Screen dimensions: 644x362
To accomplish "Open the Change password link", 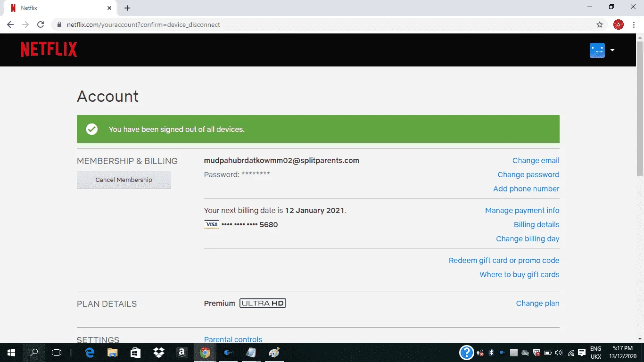I will pyautogui.click(x=528, y=175).
